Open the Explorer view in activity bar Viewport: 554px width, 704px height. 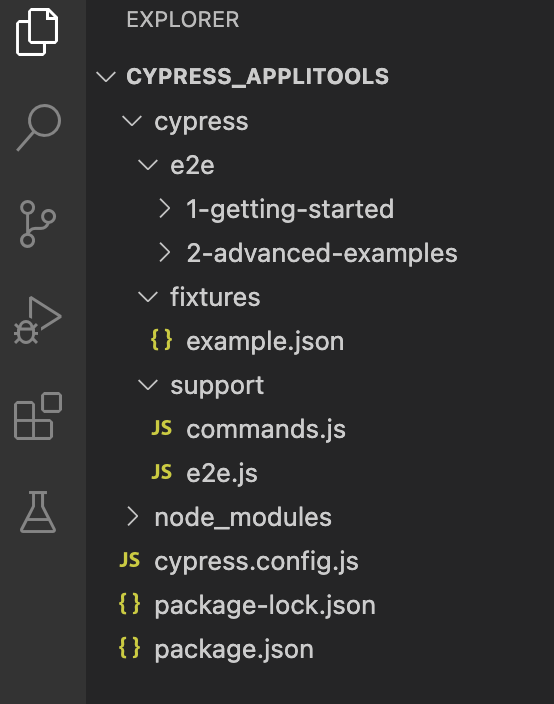tap(37, 32)
